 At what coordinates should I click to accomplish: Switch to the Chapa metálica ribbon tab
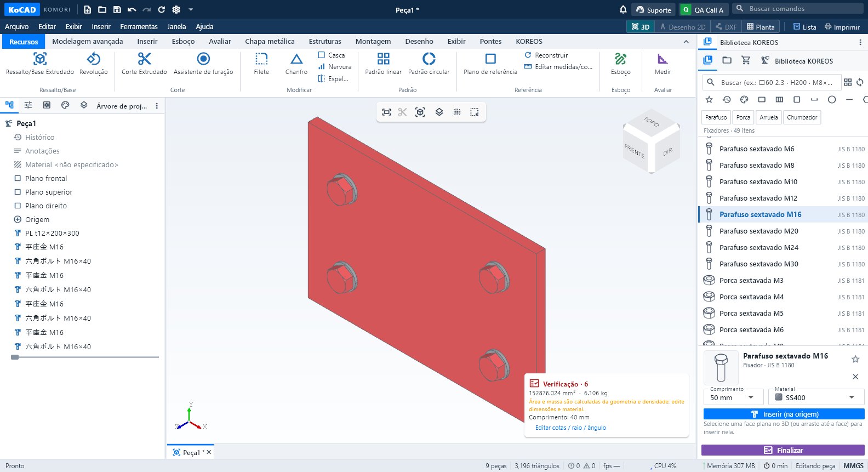tap(270, 41)
